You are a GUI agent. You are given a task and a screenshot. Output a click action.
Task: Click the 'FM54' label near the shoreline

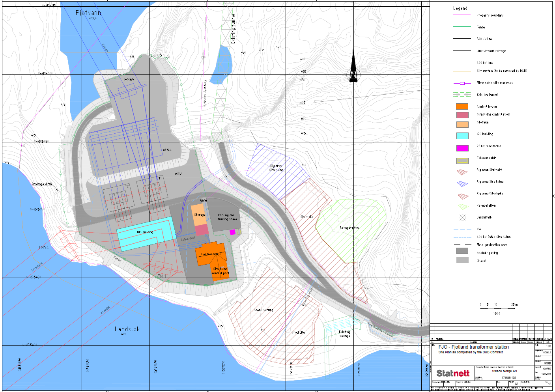pos(44,248)
